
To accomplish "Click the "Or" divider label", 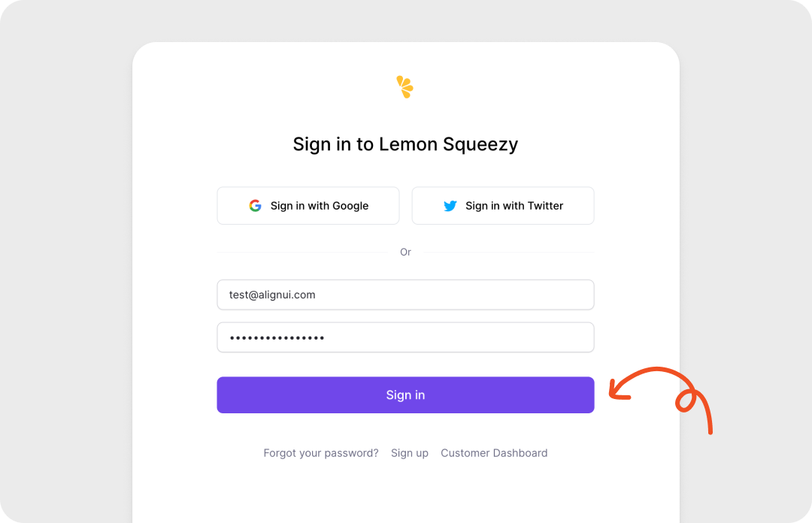I will 405,252.
